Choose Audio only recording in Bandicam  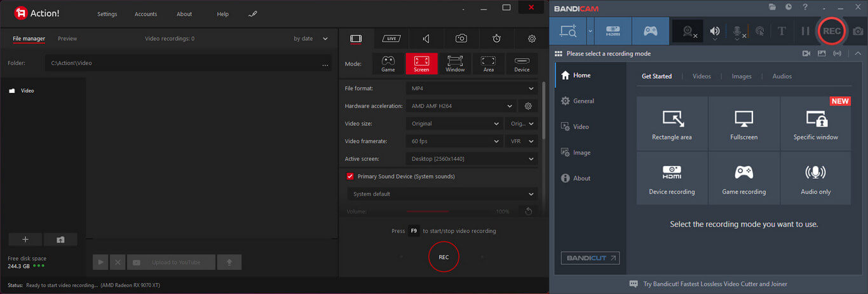click(815, 178)
